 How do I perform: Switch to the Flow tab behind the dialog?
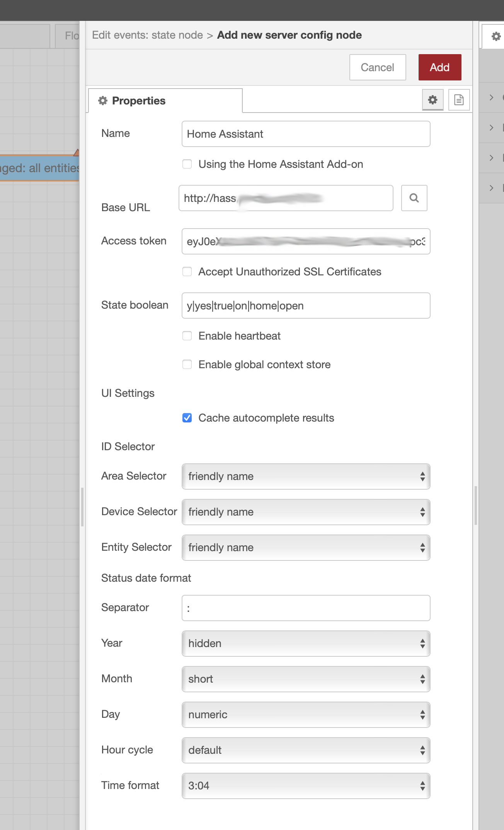pyautogui.click(x=68, y=36)
